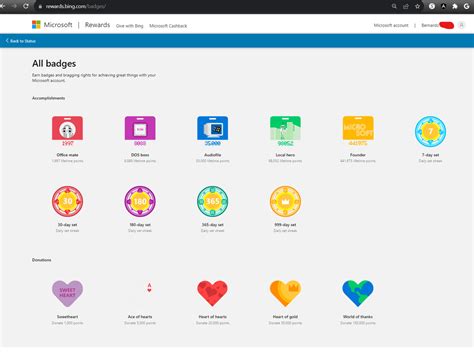Viewport: 474px width, 364px height.
Task: Bookmark page with the star icon
Action: pos(417,6)
